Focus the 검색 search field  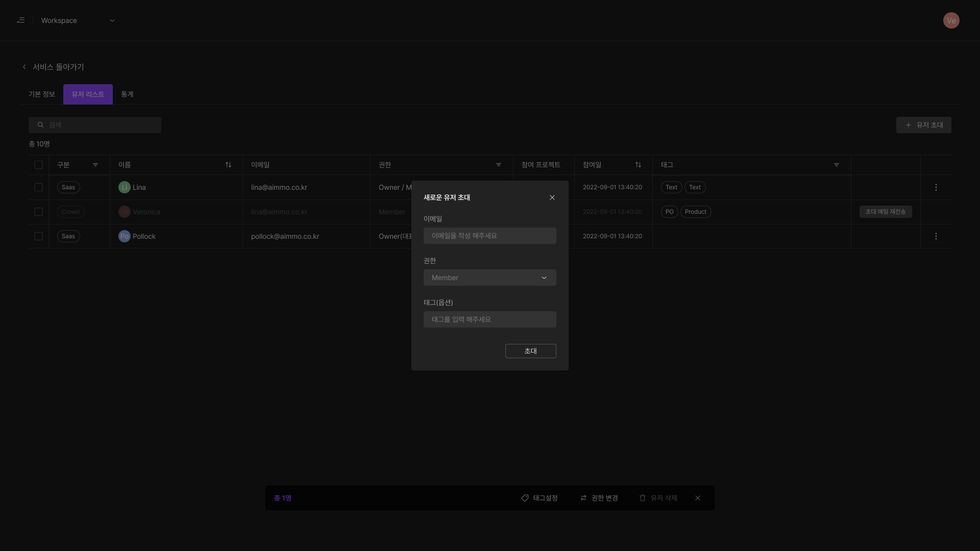point(95,125)
